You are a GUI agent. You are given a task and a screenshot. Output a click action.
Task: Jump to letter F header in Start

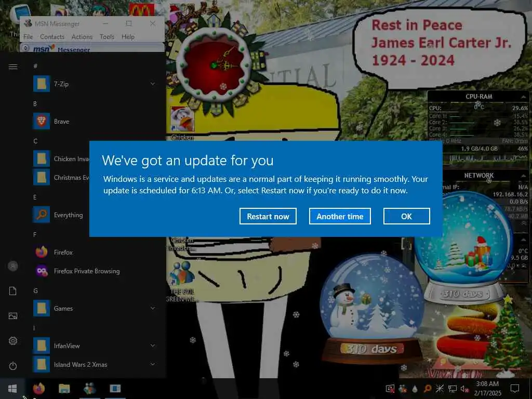tap(35, 234)
